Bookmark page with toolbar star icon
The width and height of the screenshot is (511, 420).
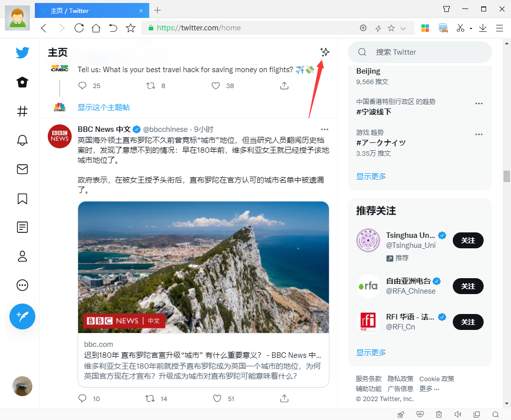(131, 28)
